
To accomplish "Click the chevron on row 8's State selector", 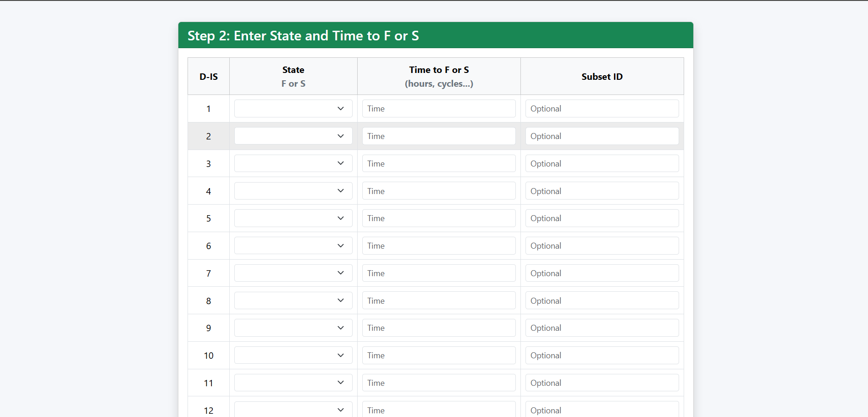I will point(340,300).
